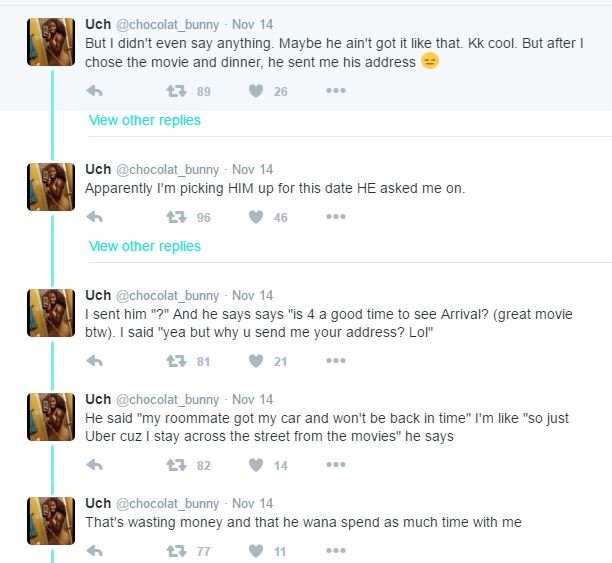
Task: Retweet the Arrival movie tweet
Action: point(176,361)
